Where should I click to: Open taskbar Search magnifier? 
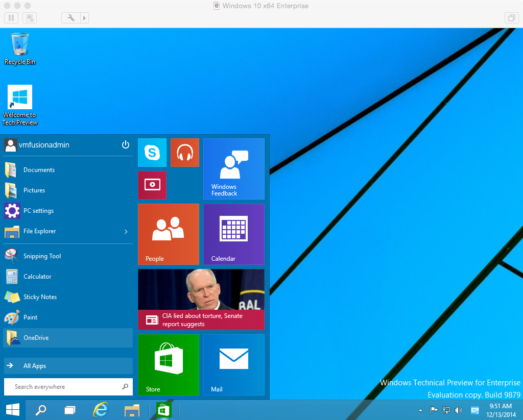pos(41,410)
